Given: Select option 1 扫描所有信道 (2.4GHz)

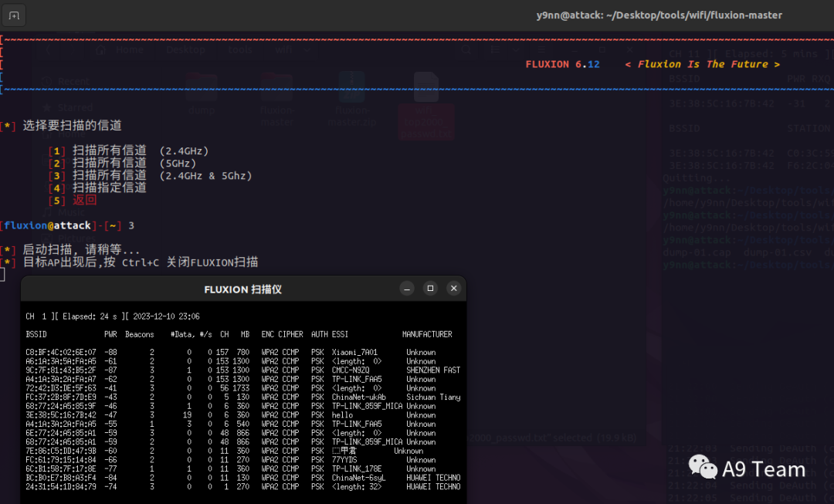Looking at the screenshot, I should (x=129, y=151).
